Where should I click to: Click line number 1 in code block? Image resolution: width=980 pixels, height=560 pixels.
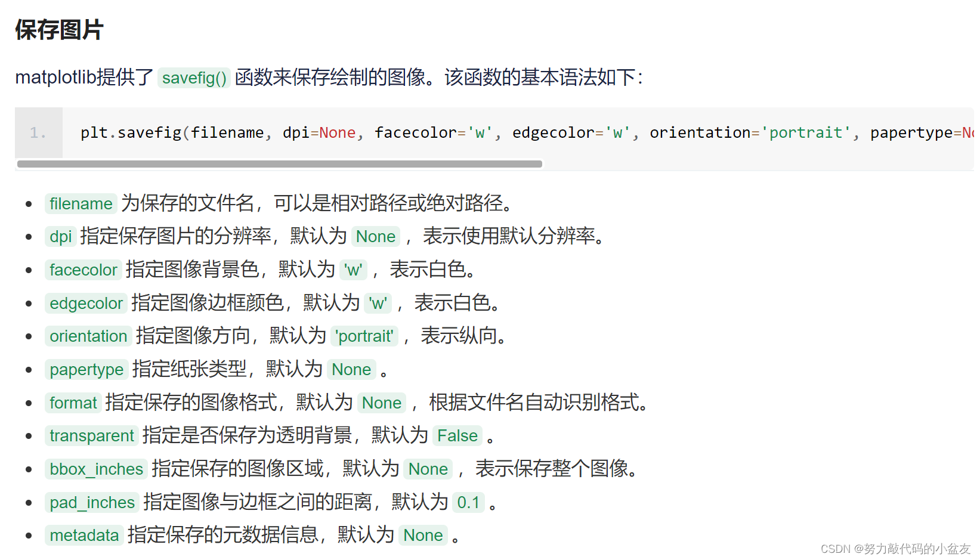(38, 132)
